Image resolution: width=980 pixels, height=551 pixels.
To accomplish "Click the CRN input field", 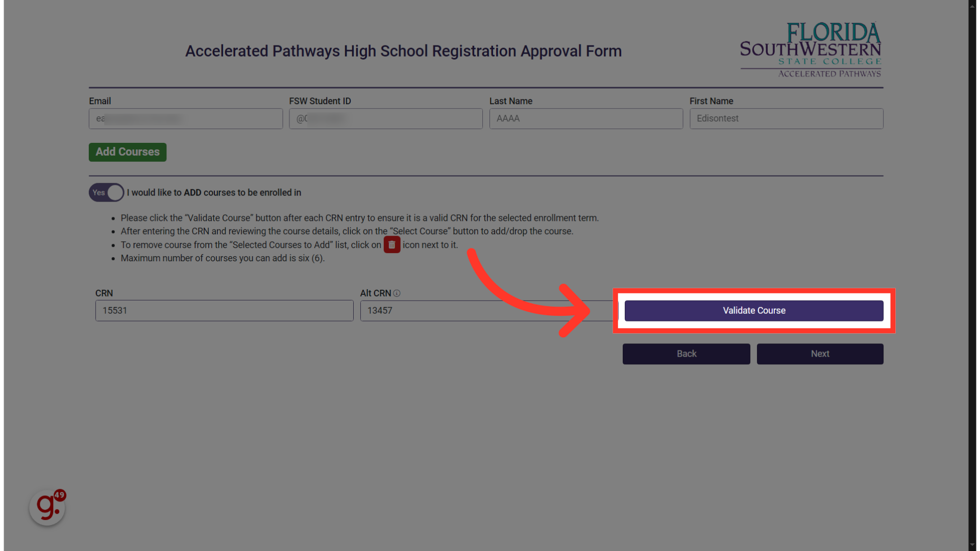I will tap(224, 310).
